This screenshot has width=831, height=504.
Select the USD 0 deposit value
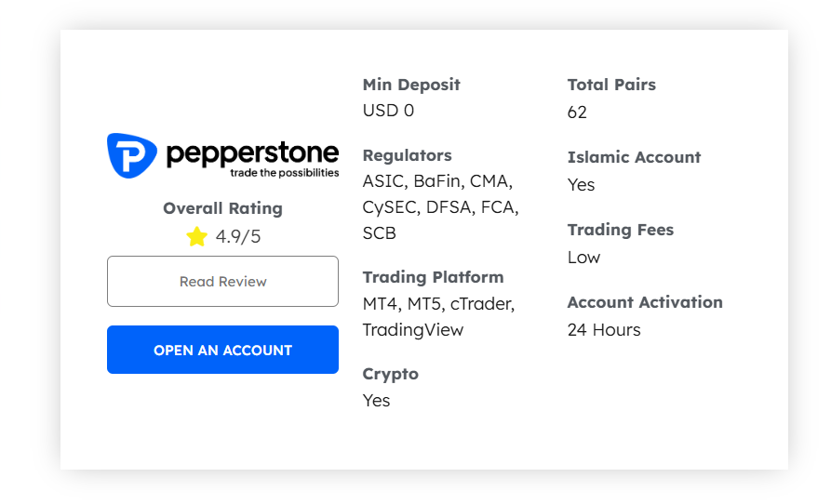pyautogui.click(x=388, y=111)
